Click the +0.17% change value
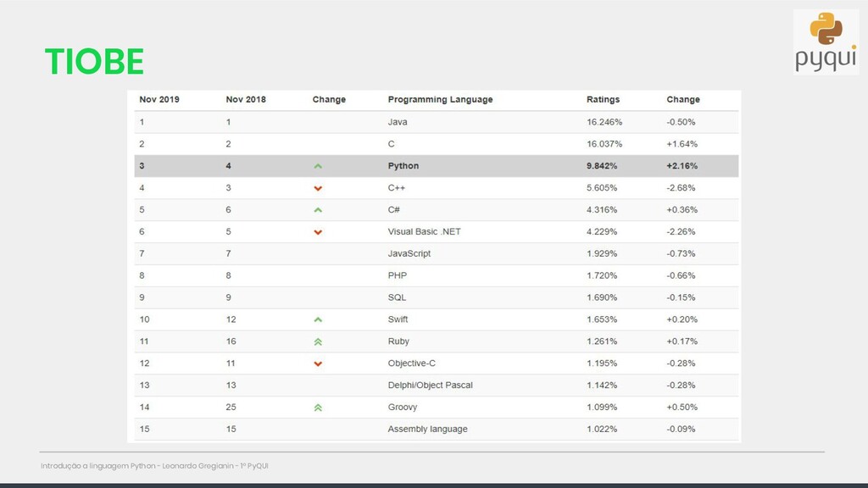Viewport: 868px width, 488px height. tap(682, 341)
